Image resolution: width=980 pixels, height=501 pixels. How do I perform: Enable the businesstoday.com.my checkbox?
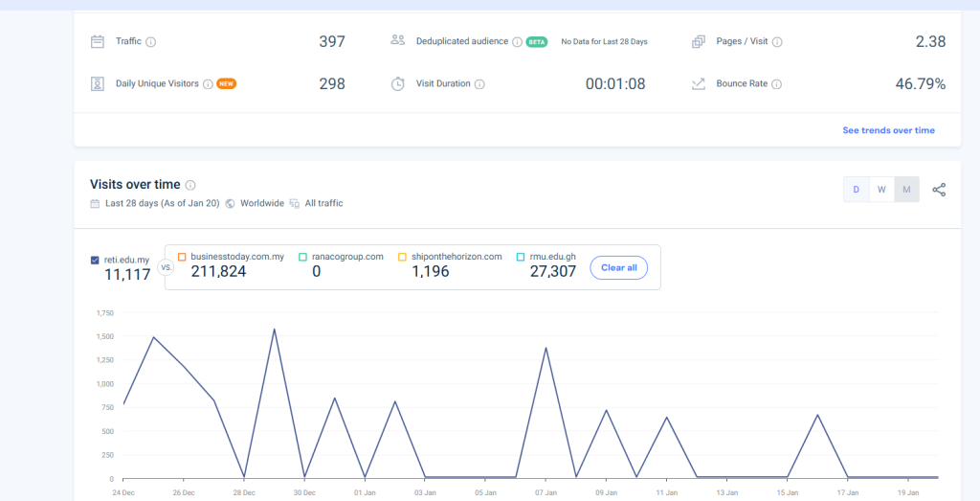[182, 257]
